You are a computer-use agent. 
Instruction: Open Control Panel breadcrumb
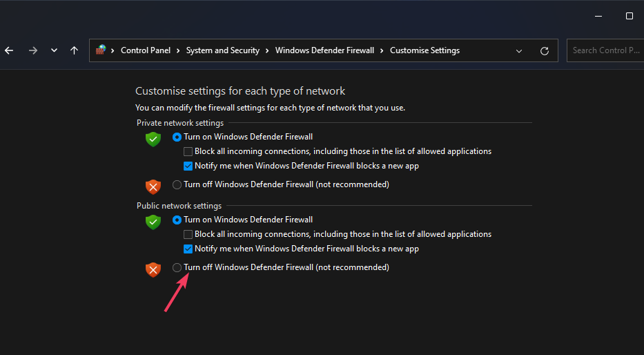(146, 50)
